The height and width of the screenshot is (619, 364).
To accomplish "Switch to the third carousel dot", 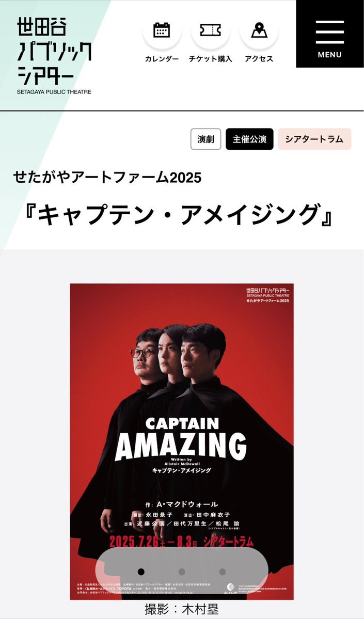I will coord(222,572).
